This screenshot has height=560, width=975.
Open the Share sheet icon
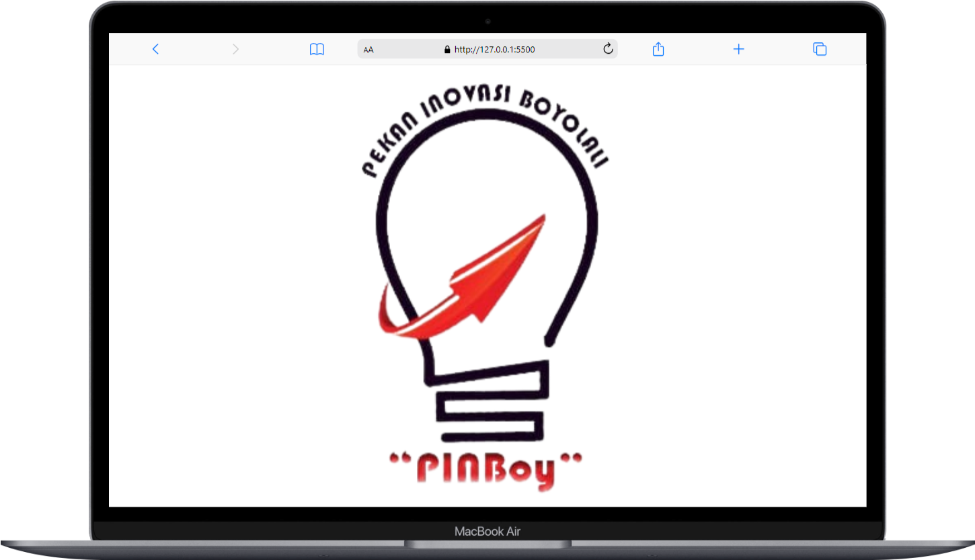[658, 49]
